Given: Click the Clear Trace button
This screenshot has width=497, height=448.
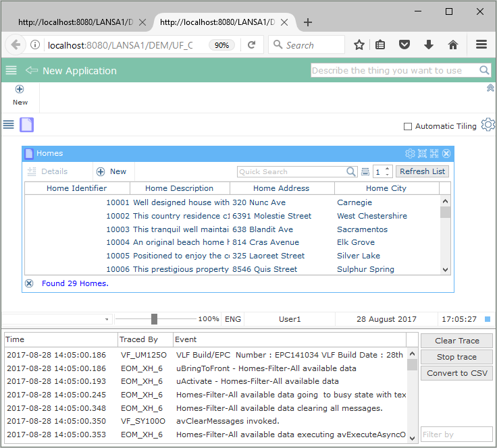Looking at the screenshot, I should tap(456, 341).
